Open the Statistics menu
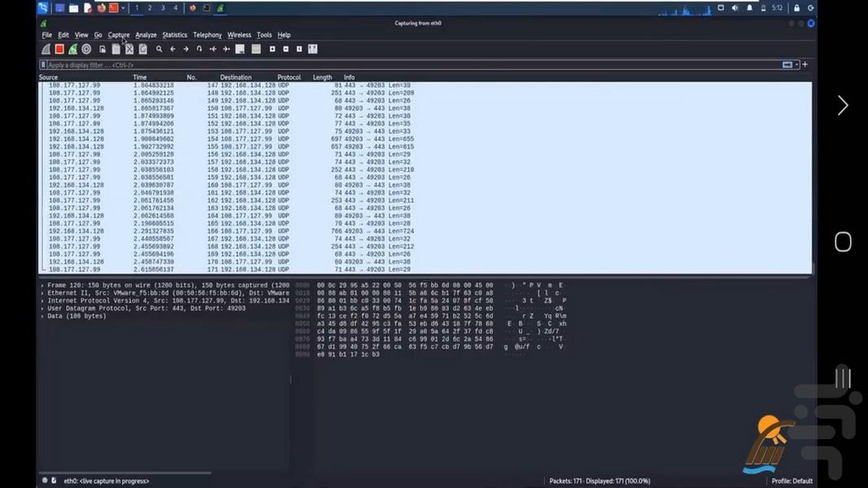 174,35
